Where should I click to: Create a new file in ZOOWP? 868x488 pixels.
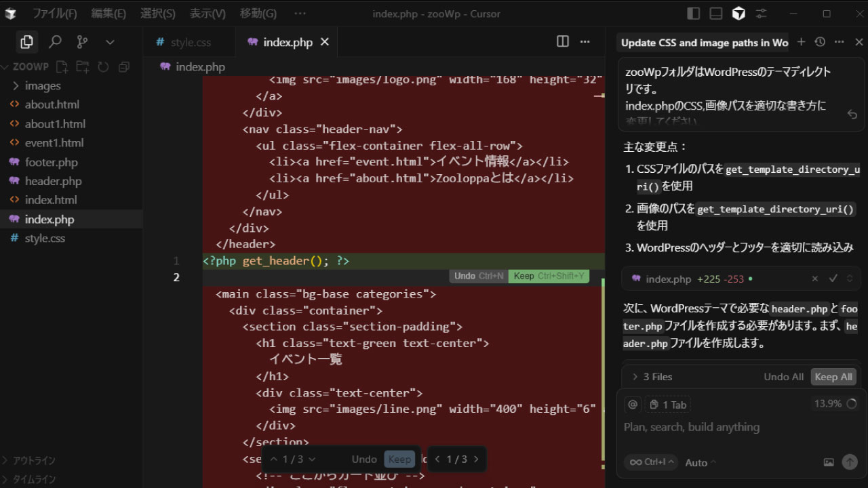tap(62, 66)
